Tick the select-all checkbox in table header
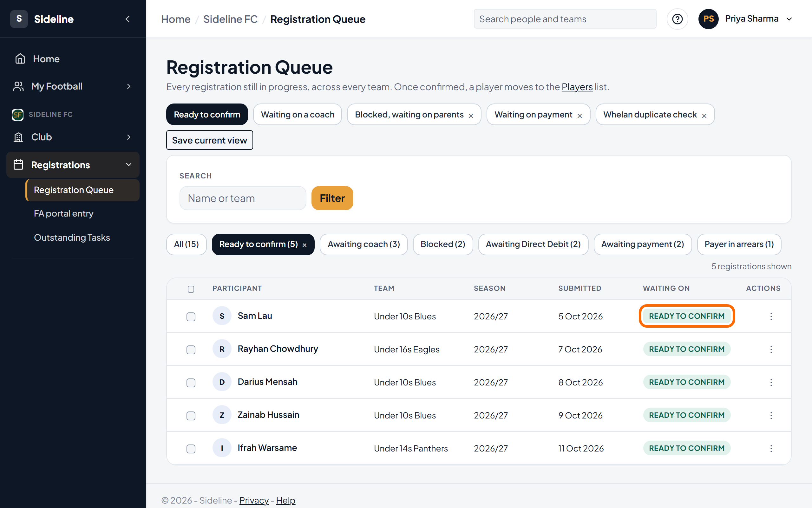 tap(191, 289)
